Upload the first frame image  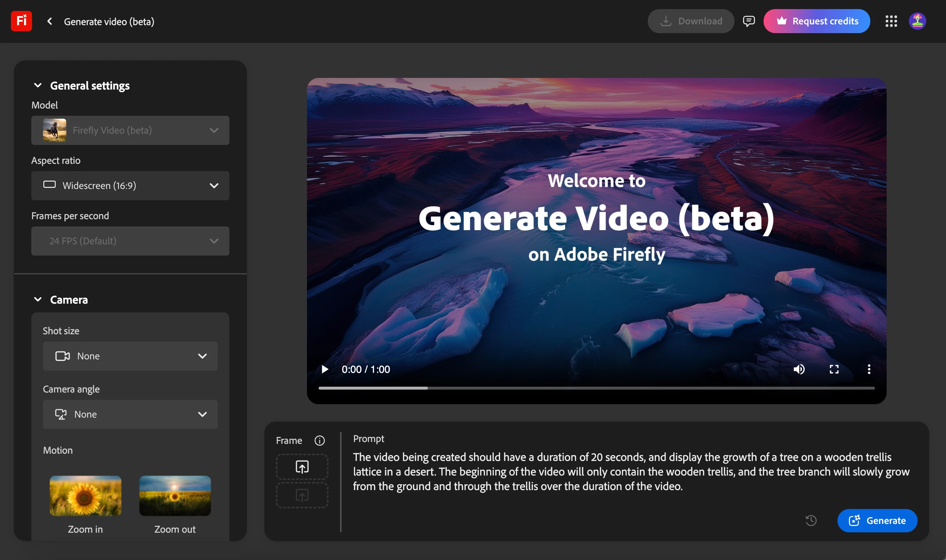pyautogui.click(x=302, y=467)
